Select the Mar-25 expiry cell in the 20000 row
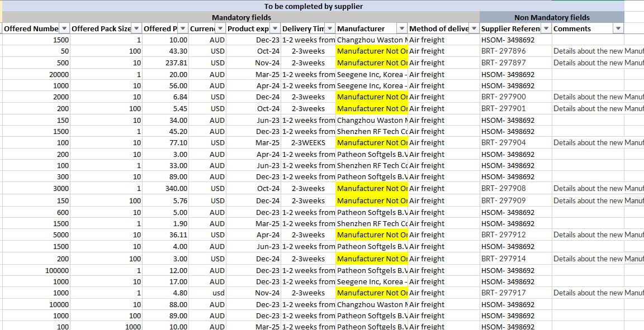This screenshot has width=644, height=330. point(253,74)
